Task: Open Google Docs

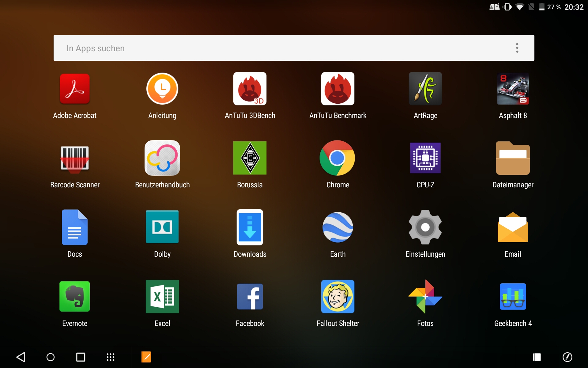Action: point(75,227)
